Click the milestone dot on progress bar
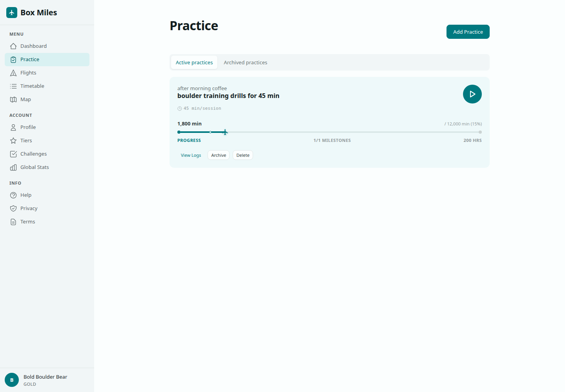 point(210,132)
